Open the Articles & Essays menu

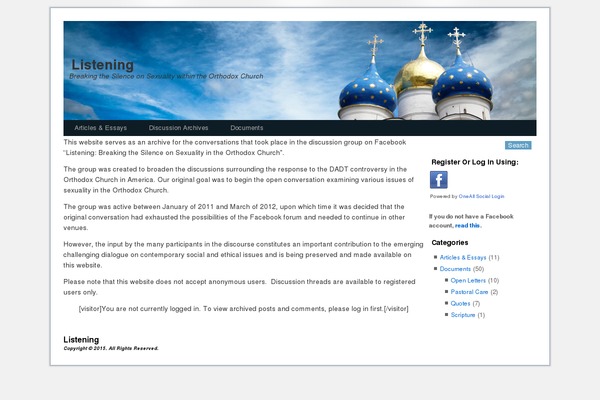pos(101,128)
